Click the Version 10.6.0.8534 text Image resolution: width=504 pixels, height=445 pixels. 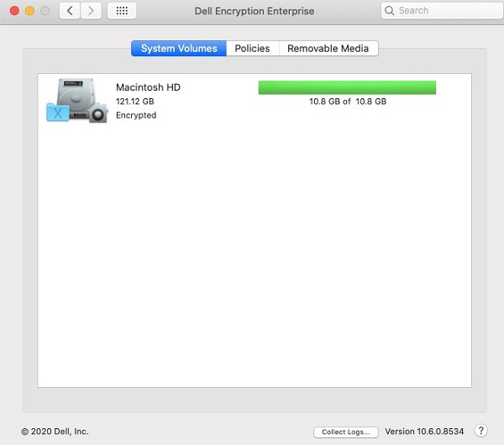pos(424,432)
